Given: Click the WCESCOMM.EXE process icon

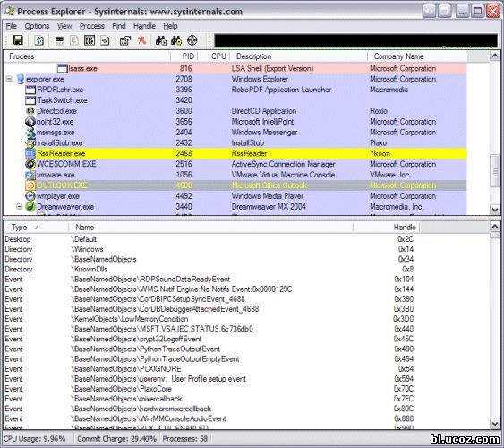Looking at the screenshot, I should pyautogui.click(x=30, y=164).
